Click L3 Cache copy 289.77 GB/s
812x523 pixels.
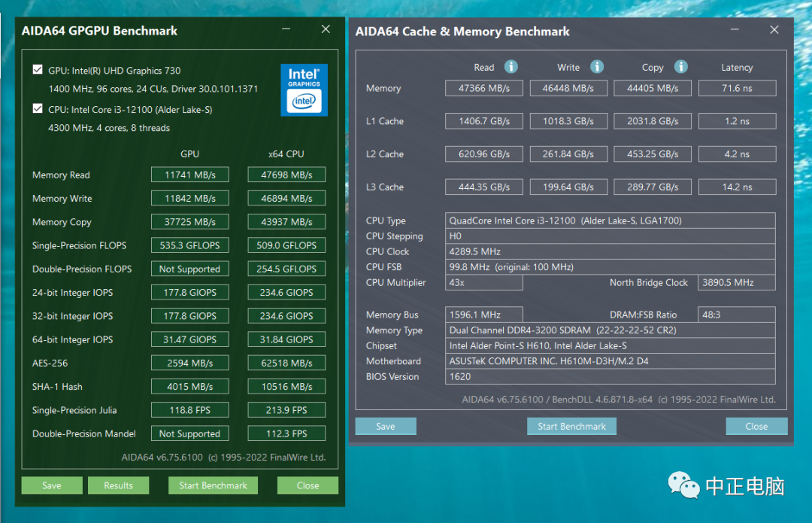click(x=653, y=187)
